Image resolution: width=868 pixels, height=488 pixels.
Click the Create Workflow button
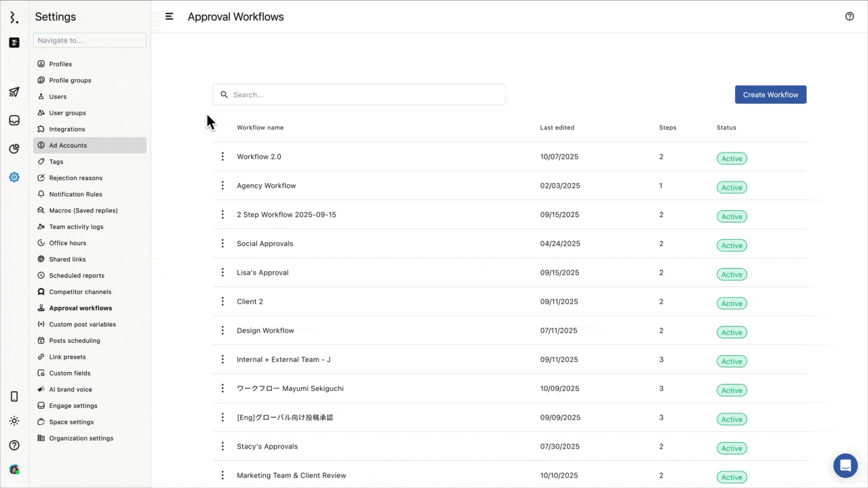(x=770, y=95)
